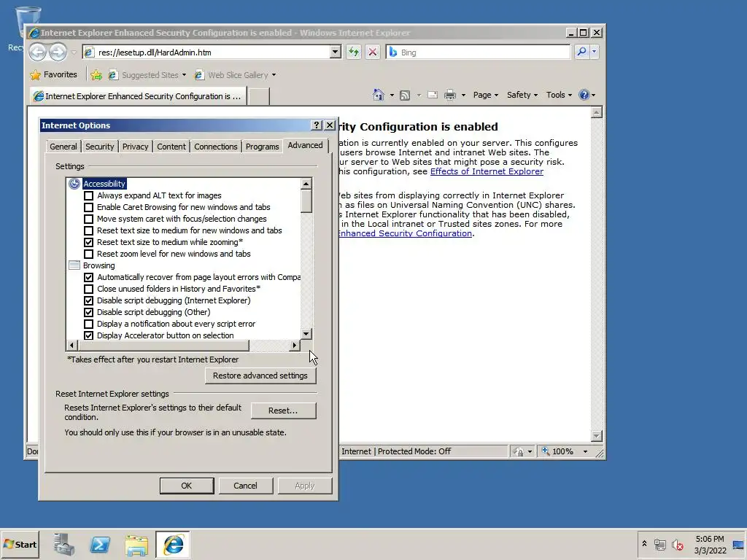This screenshot has width=747, height=560.
Task: Enable Caret Browsing for new windows checkbox
Action: click(88, 207)
